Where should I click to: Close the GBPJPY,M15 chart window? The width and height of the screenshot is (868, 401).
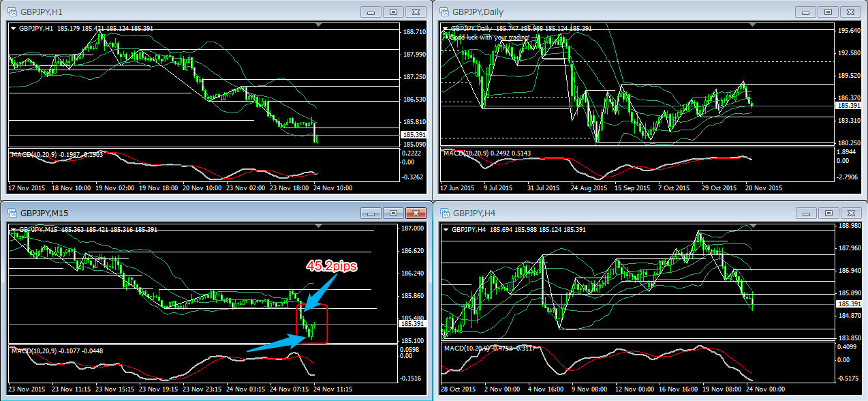[415, 213]
